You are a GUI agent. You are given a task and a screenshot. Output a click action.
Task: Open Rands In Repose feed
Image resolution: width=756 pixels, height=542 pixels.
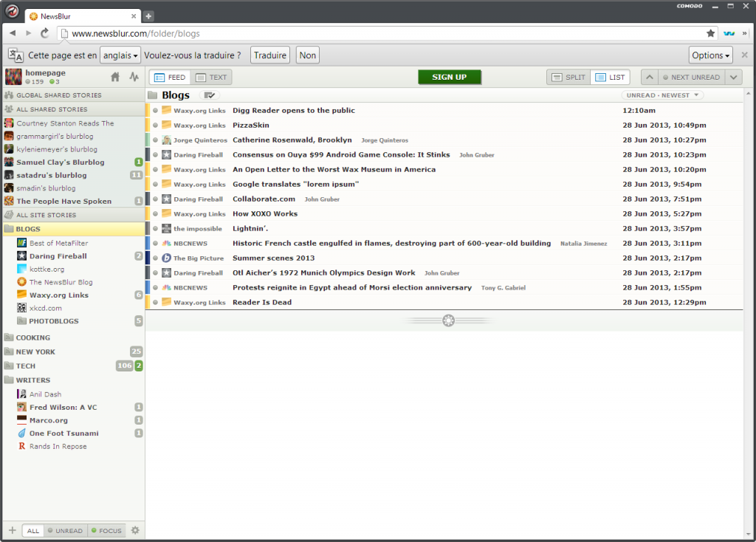73,446
